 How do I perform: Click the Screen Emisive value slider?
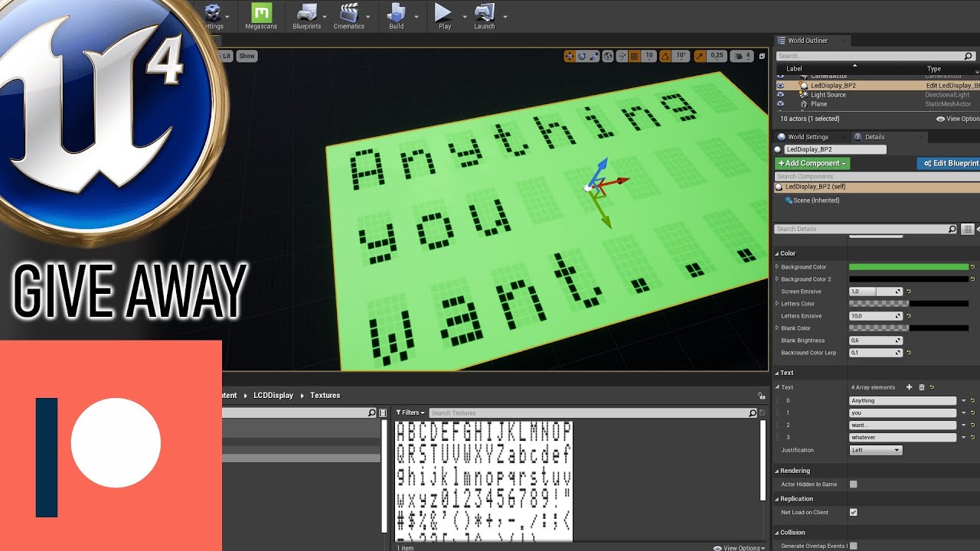pyautogui.click(x=876, y=292)
